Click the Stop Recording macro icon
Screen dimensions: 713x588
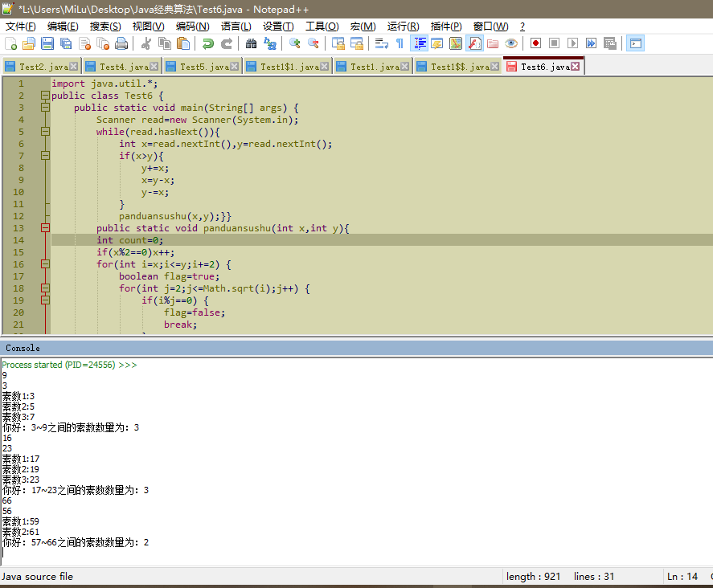tap(555, 43)
